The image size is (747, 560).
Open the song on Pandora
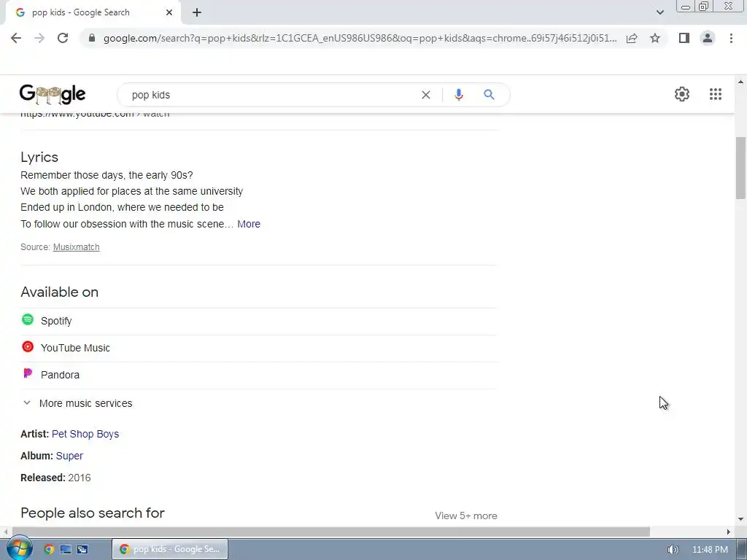click(x=258, y=376)
